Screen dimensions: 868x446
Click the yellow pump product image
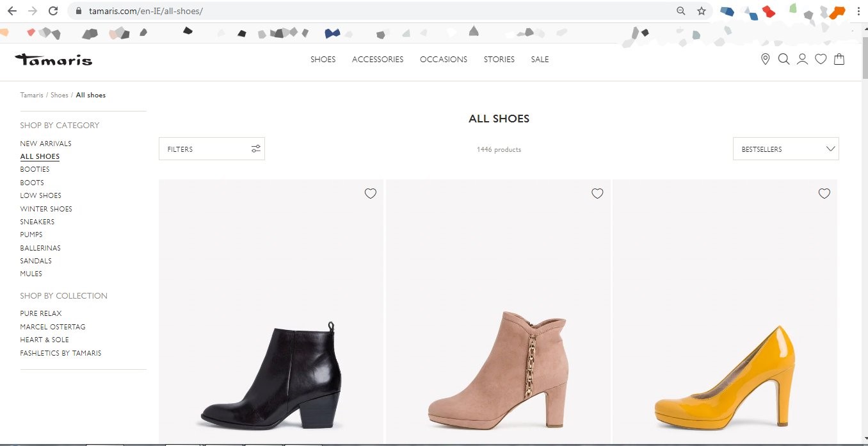[x=725, y=378]
